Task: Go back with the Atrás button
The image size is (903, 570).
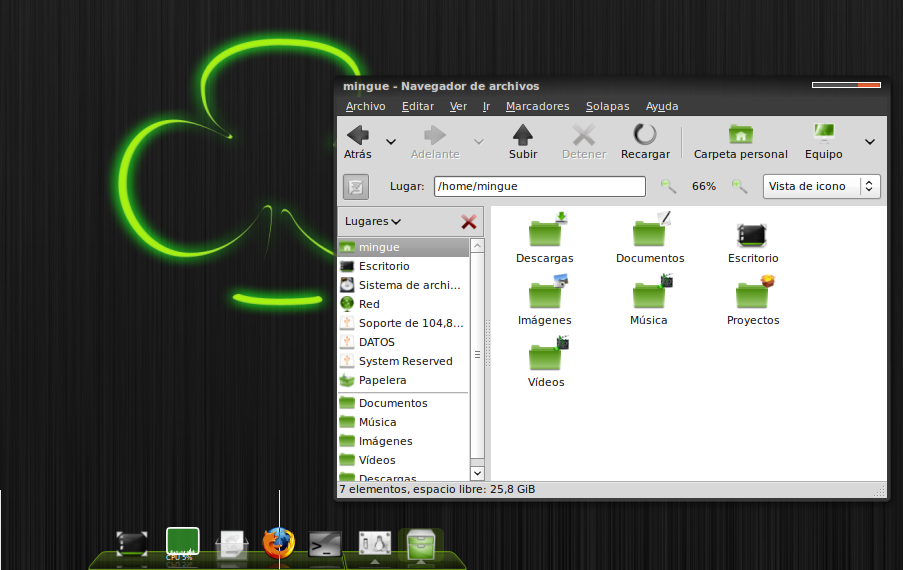Action: [x=358, y=142]
